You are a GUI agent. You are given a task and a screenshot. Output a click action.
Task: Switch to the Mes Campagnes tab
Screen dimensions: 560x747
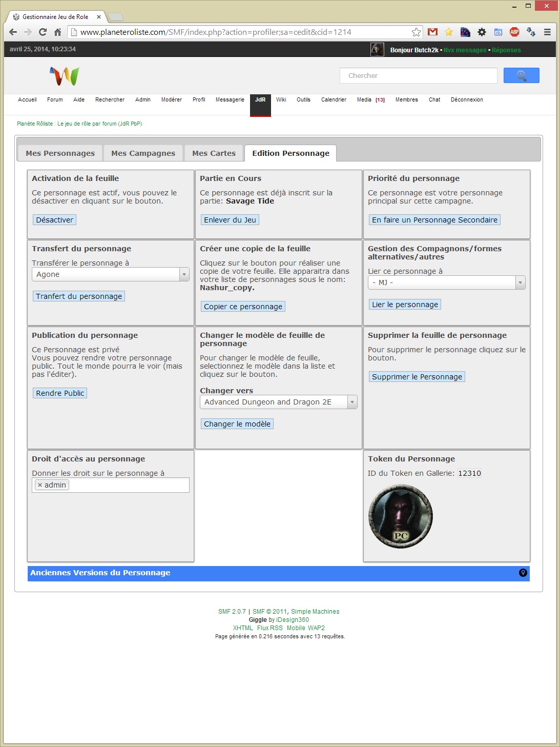143,153
